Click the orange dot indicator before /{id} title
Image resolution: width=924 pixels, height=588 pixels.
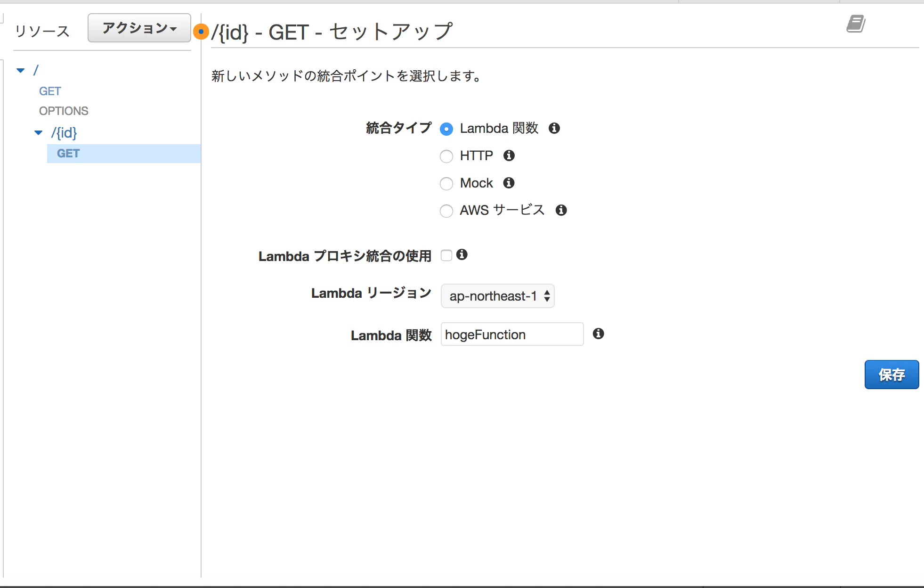(x=201, y=32)
